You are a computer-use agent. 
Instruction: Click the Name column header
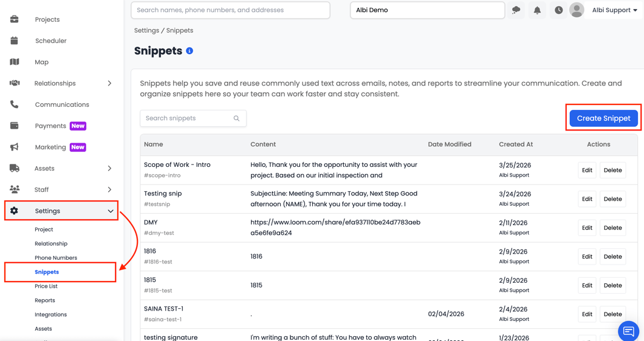tap(154, 144)
